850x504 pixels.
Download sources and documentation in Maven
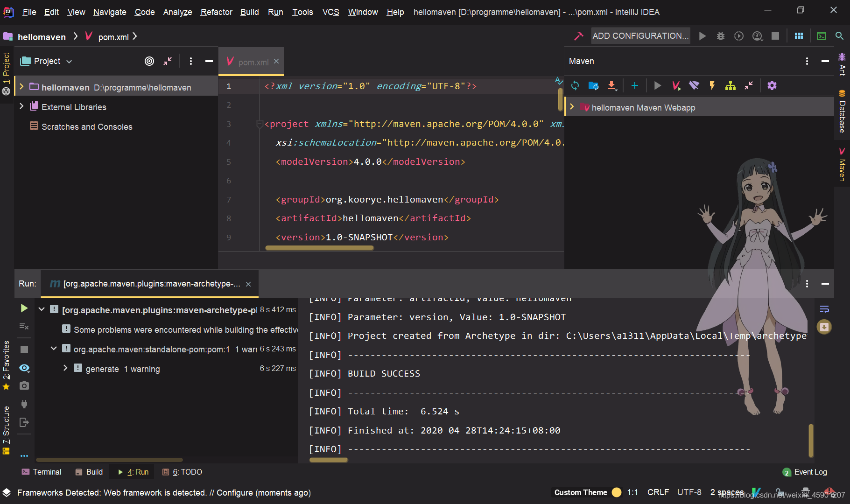[x=612, y=85]
